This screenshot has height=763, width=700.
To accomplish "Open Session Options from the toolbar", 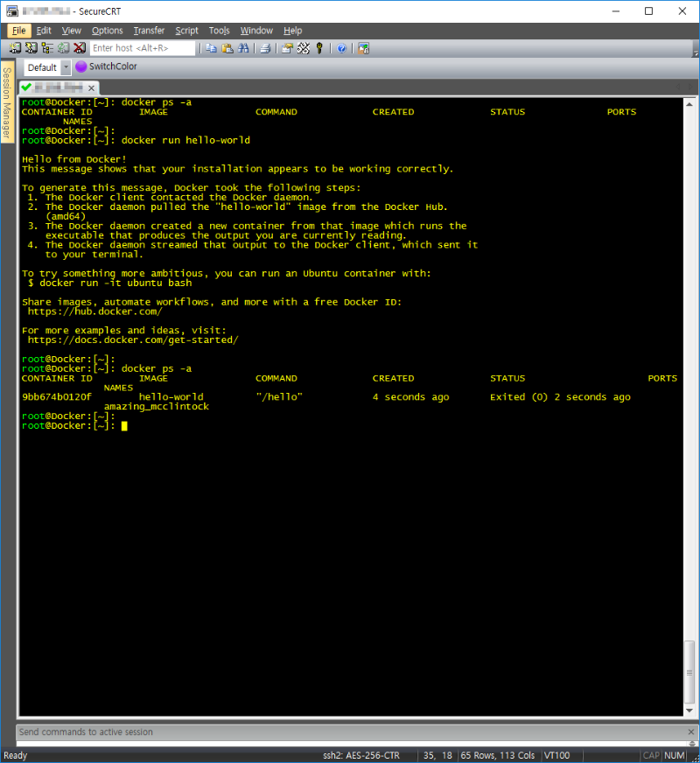I will 287,48.
